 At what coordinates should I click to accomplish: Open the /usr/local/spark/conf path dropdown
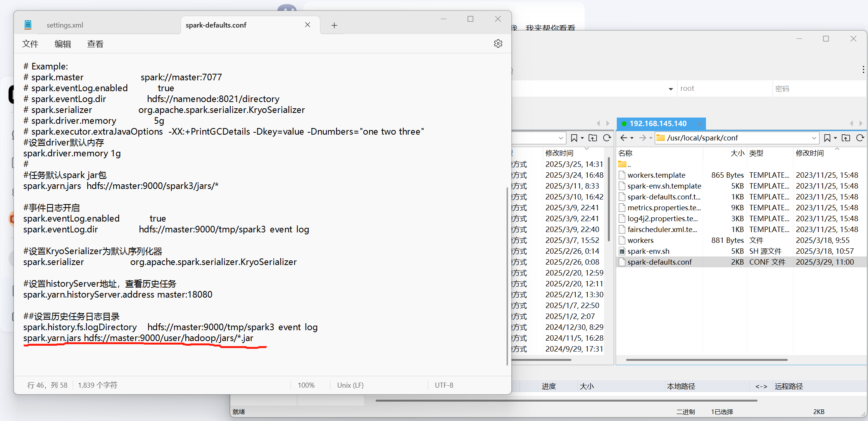(x=813, y=138)
